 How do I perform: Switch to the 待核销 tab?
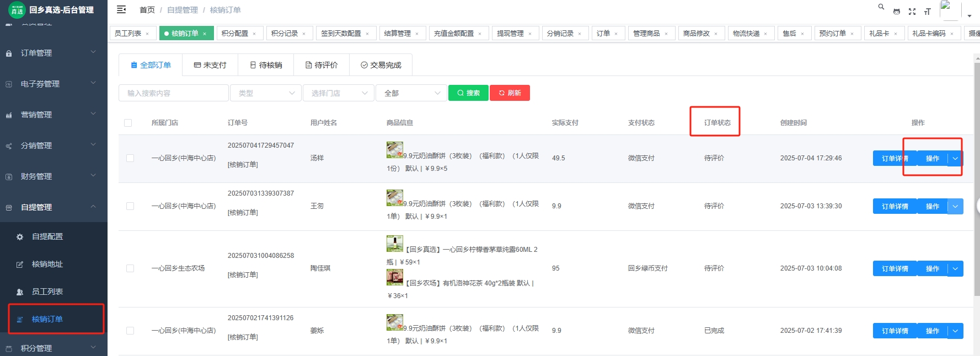click(x=266, y=65)
